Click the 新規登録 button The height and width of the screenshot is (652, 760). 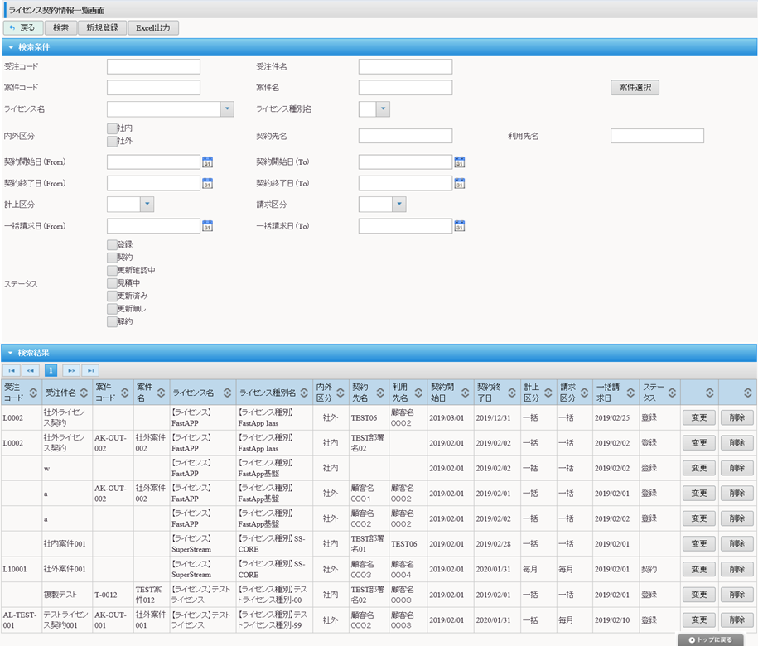pyautogui.click(x=102, y=28)
